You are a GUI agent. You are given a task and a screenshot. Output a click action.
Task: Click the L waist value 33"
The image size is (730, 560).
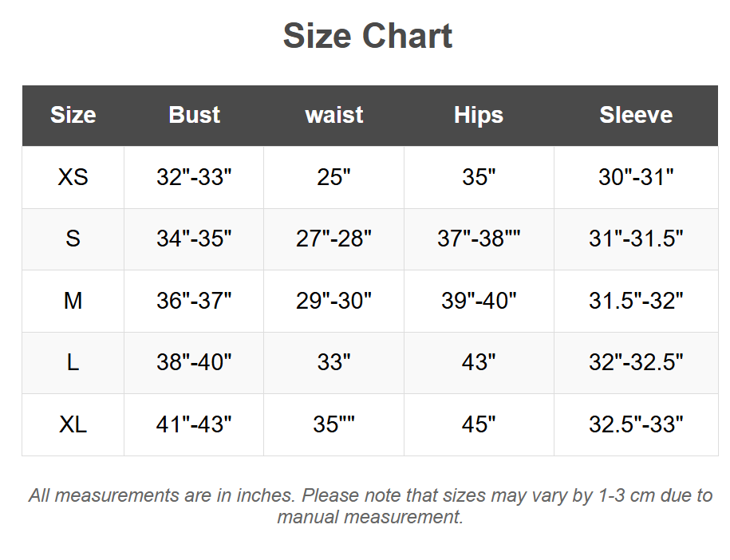click(333, 362)
